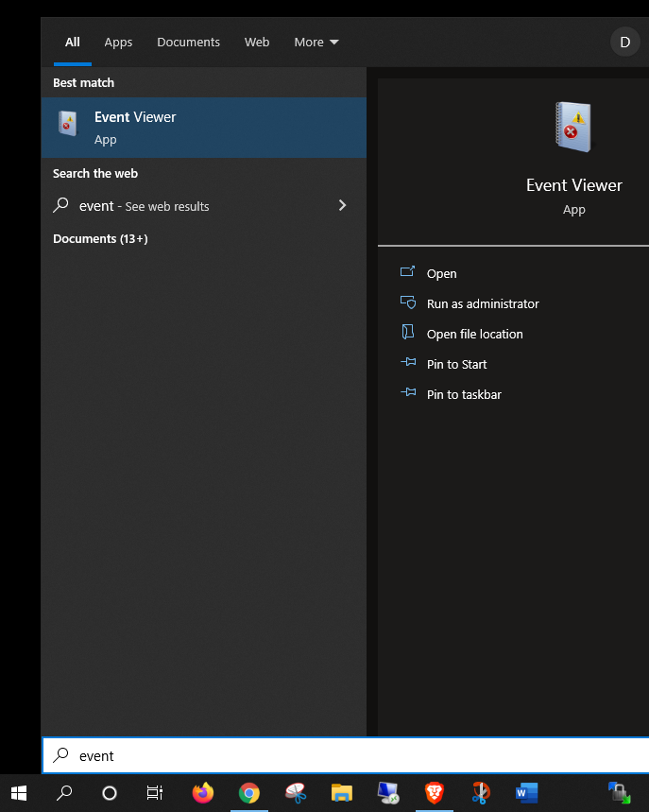Switch to the Apps tab
This screenshot has width=649, height=812.
click(118, 42)
